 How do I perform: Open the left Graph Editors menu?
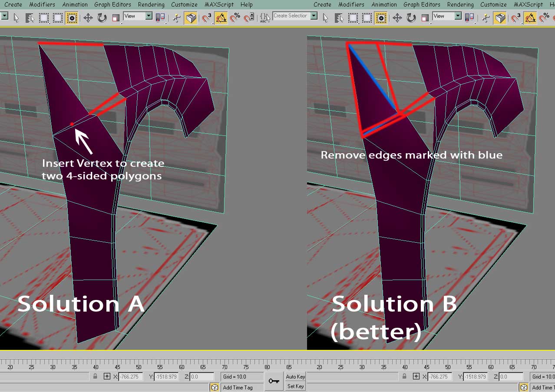pos(112,4)
